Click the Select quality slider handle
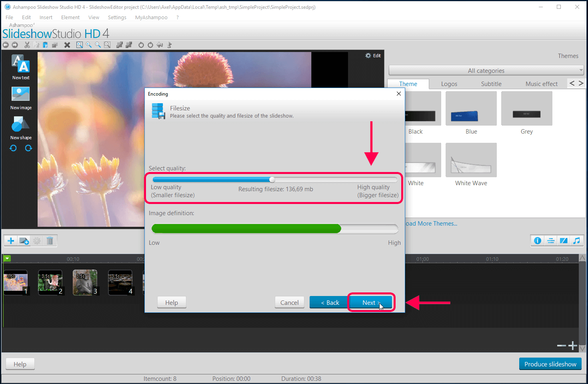 point(272,180)
